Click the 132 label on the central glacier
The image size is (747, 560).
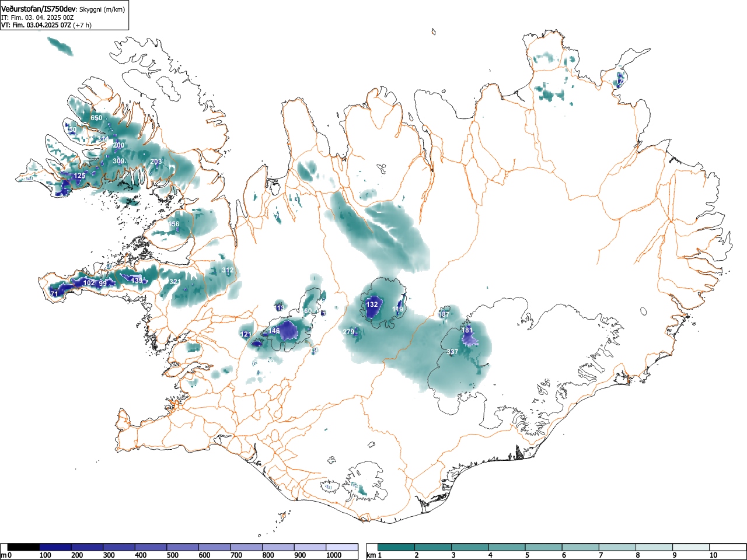(372, 304)
